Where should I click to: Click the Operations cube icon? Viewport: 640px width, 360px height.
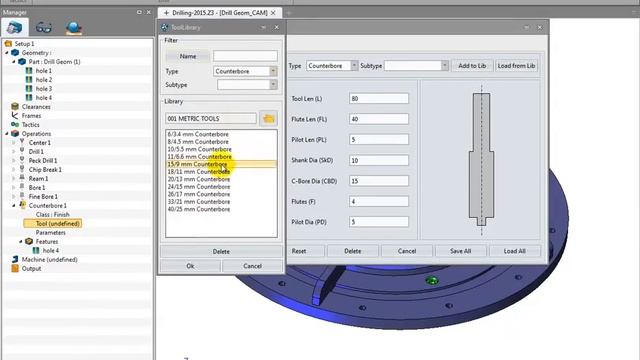pos(15,133)
